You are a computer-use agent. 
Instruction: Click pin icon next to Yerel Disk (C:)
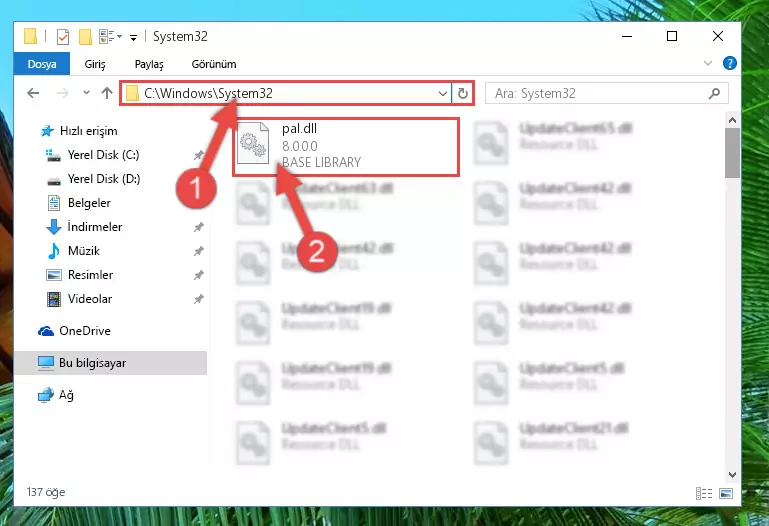tap(198, 155)
